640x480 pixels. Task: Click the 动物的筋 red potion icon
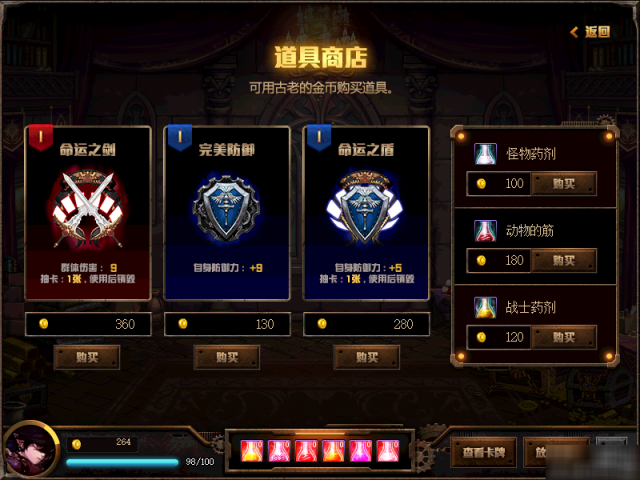(x=485, y=231)
